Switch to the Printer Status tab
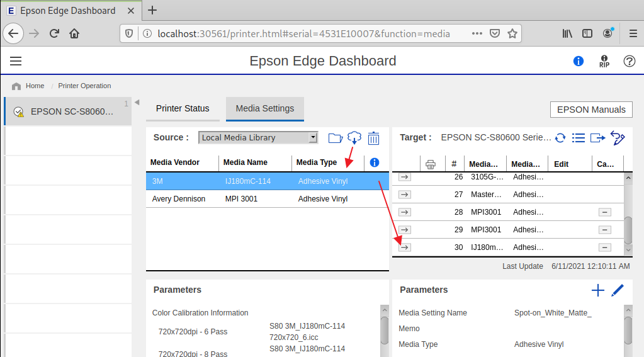Viewport: 644px width, 357px height. pos(183,108)
